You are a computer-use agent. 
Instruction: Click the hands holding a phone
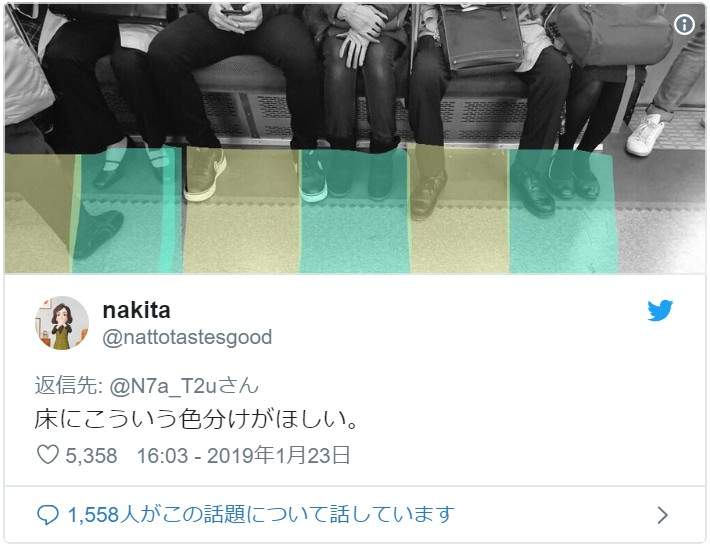coord(235,17)
